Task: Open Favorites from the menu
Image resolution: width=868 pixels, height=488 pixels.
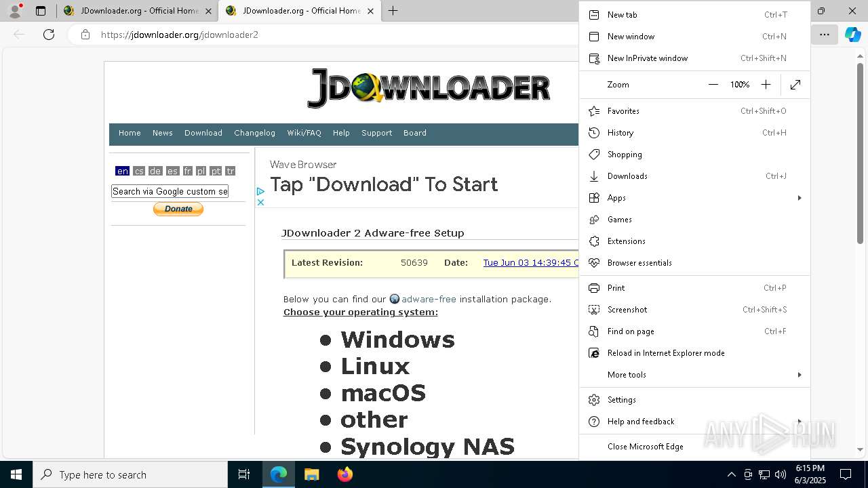Action: [x=694, y=111]
